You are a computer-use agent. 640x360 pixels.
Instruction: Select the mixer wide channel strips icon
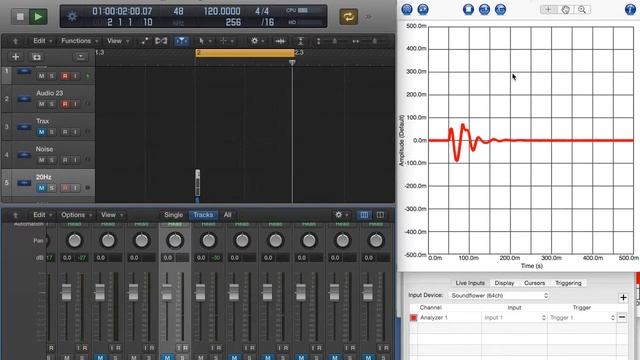380,215
